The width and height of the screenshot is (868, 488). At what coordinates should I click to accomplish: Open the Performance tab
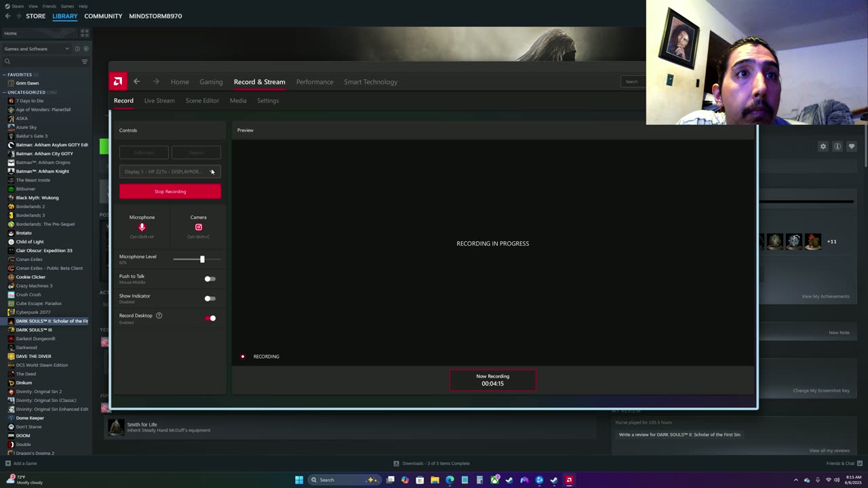(x=315, y=82)
